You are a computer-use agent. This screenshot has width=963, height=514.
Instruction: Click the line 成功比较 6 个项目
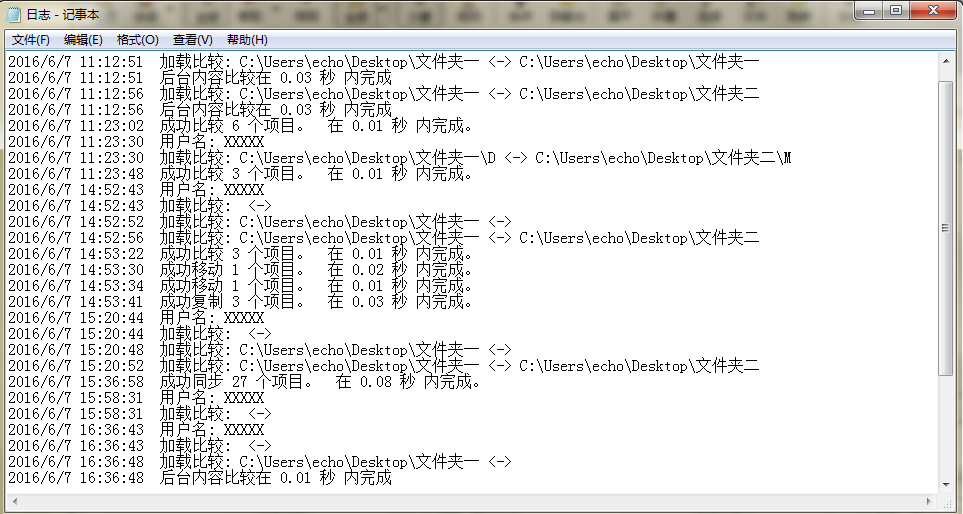[241, 126]
